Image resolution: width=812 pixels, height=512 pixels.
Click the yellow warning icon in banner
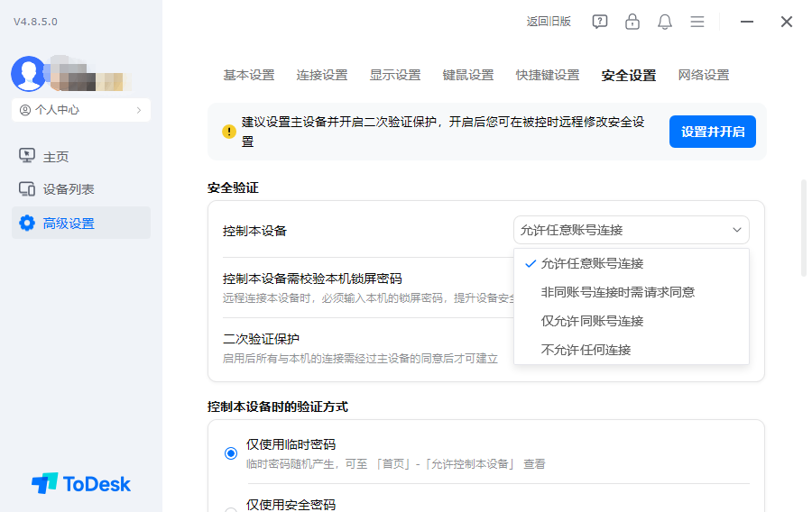[229, 132]
